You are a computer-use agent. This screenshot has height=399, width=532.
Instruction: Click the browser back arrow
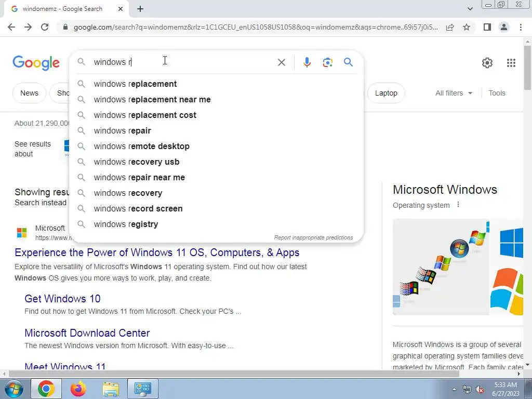point(11,27)
